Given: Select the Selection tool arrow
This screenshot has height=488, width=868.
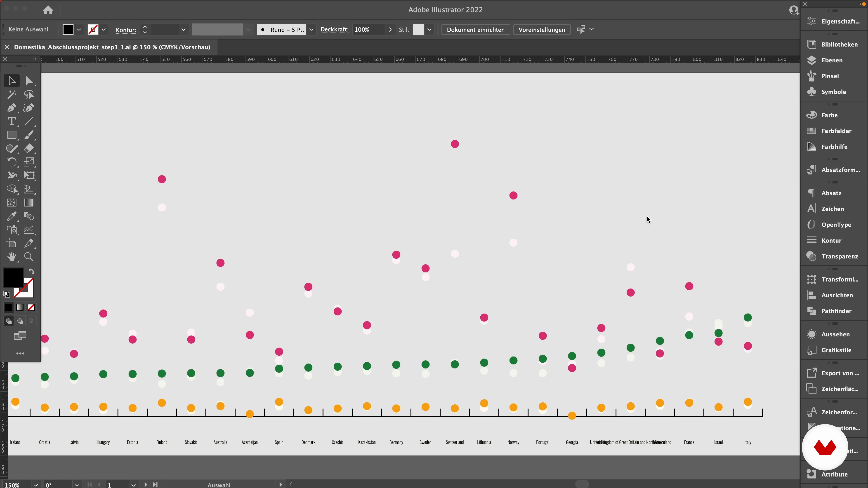Looking at the screenshot, I should pos(12,81).
